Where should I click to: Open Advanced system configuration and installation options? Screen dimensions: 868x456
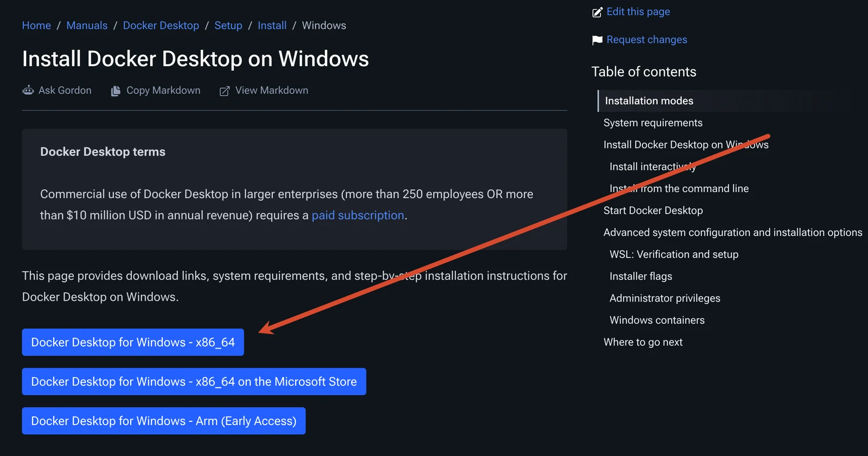tap(733, 233)
